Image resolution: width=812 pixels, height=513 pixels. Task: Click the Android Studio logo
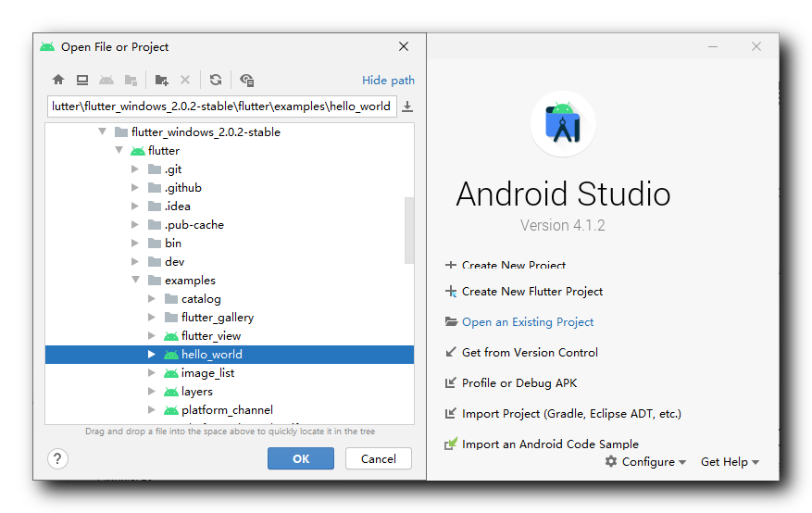tap(563, 123)
